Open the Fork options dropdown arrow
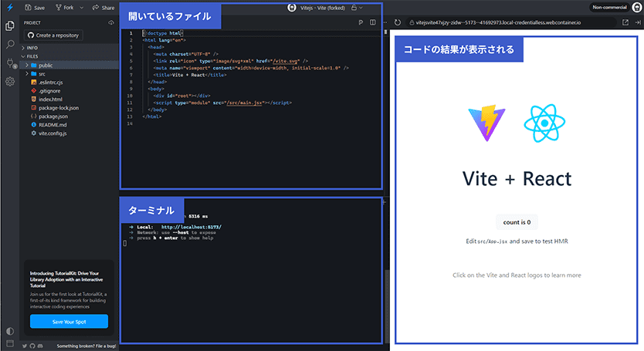This screenshot has height=351, width=644. click(x=81, y=8)
